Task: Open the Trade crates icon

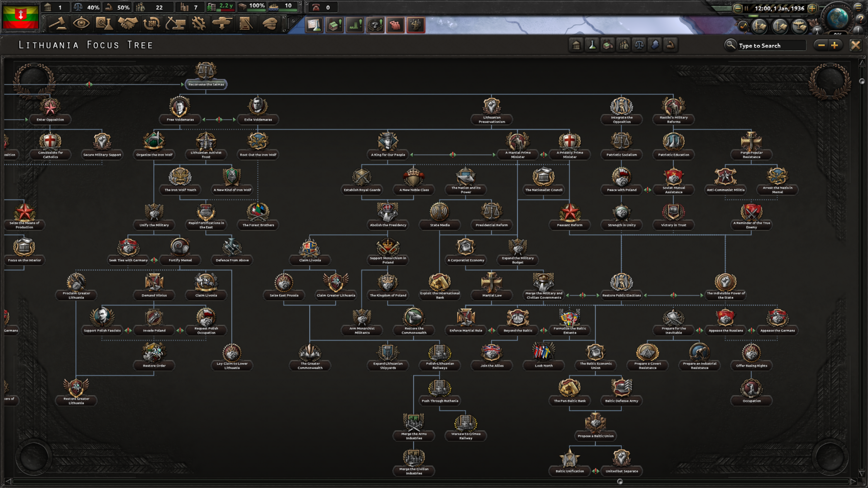Action: 152,24
